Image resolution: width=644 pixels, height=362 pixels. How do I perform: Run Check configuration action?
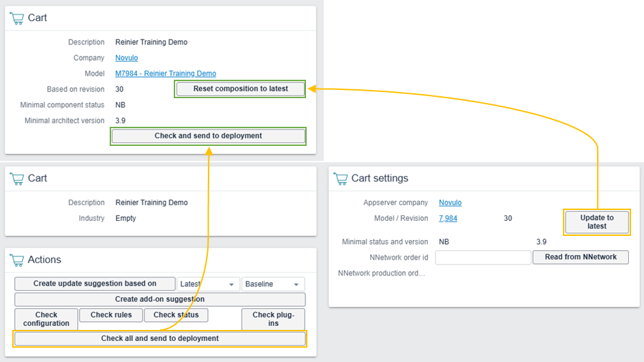[x=46, y=319]
